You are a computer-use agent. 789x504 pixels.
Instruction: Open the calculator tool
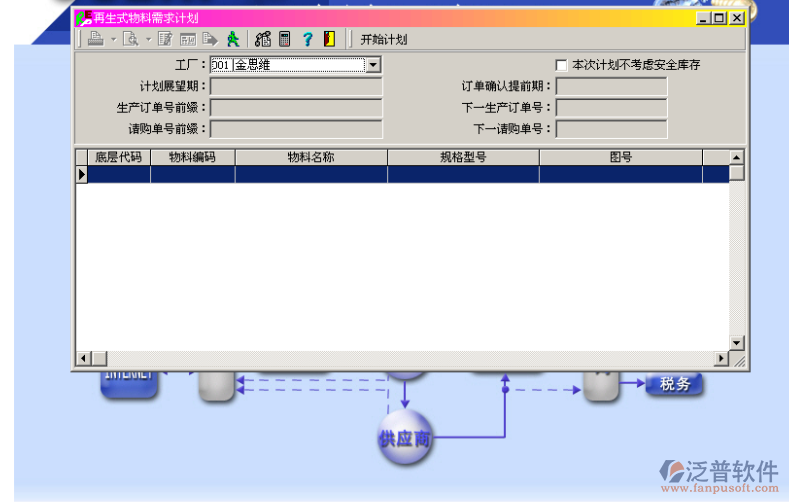(285, 39)
